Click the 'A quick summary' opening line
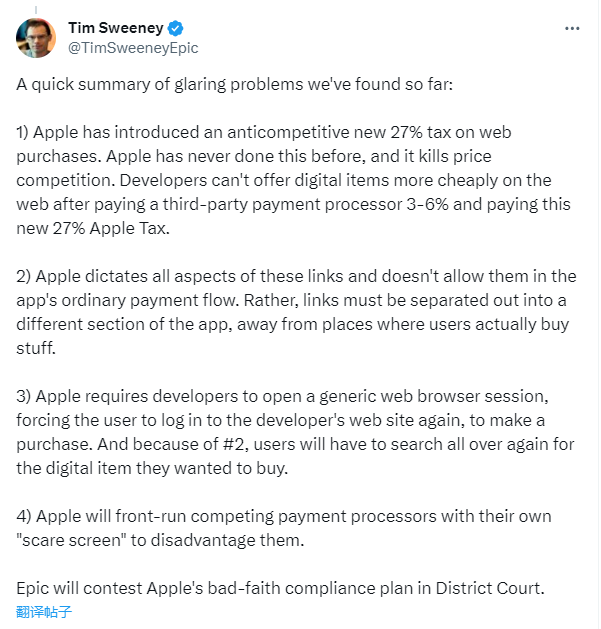Image resolution: width=601 pixels, height=629 pixels. [234, 85]
